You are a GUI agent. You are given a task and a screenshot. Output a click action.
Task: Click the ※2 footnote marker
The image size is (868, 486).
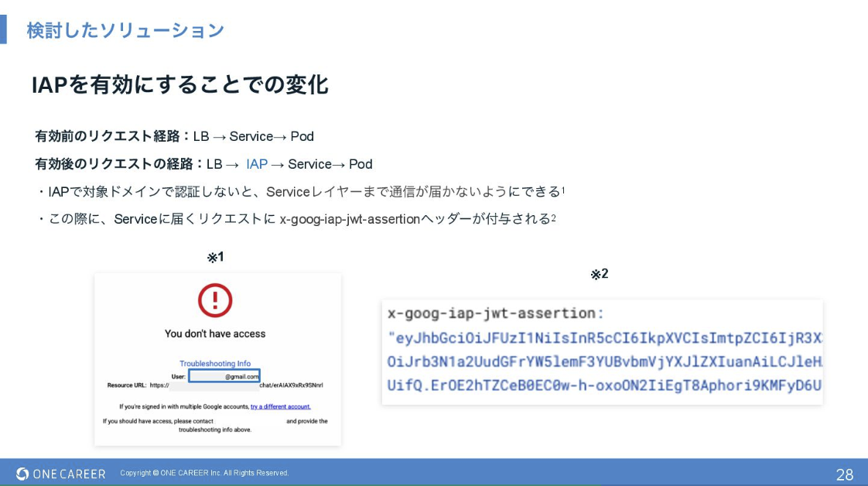[x=600, y=274]
